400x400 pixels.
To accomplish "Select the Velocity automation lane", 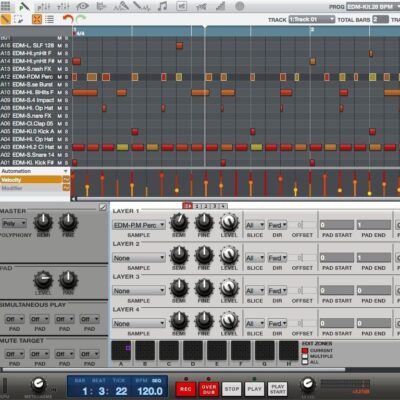I will coord(31,180).
